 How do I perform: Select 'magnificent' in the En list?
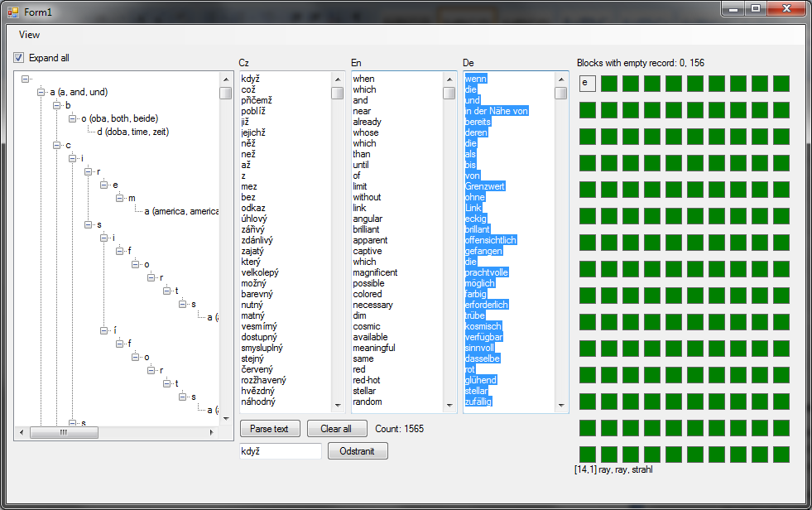[375, 272]
